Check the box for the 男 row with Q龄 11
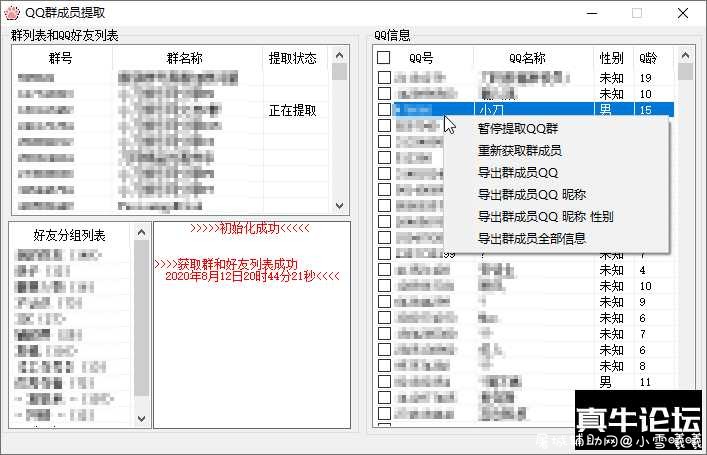This screenshot has width=707, height=455. tap(384, 382)
